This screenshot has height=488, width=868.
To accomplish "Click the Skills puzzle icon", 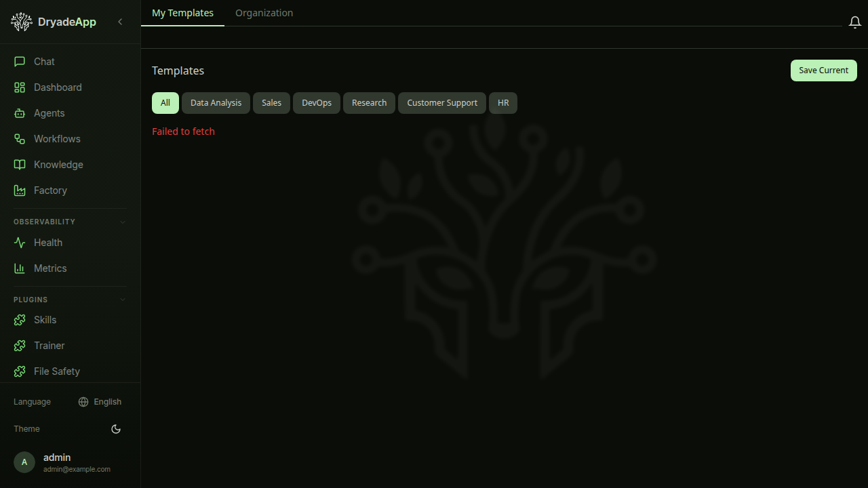I will [x=20, y=319].
